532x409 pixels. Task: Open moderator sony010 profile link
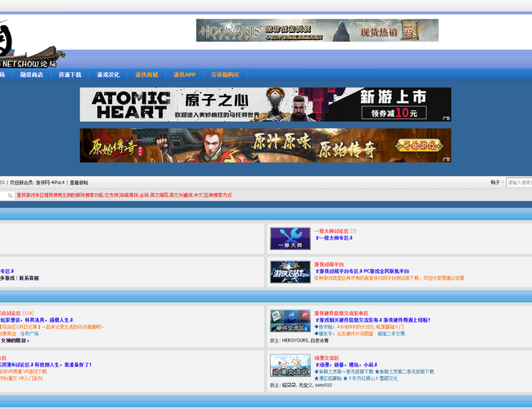coord(323,385)
